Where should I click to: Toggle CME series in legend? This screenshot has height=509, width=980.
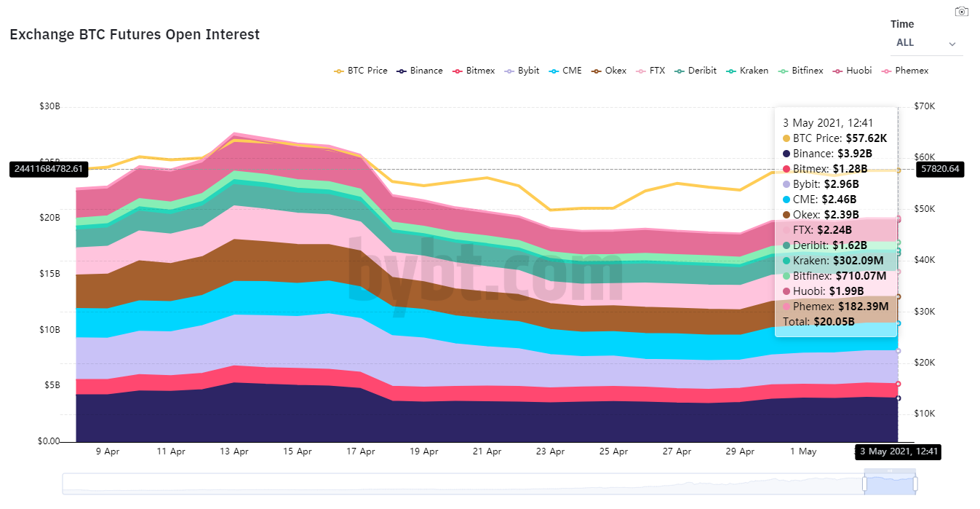pos(565,71)
